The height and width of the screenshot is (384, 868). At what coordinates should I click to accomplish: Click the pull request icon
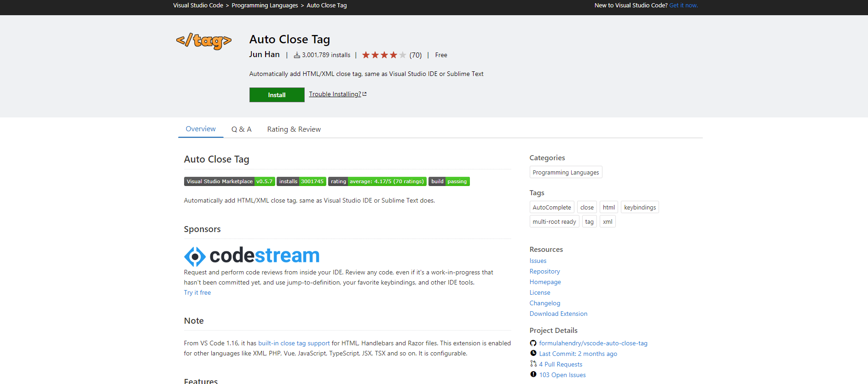[533, 364]
